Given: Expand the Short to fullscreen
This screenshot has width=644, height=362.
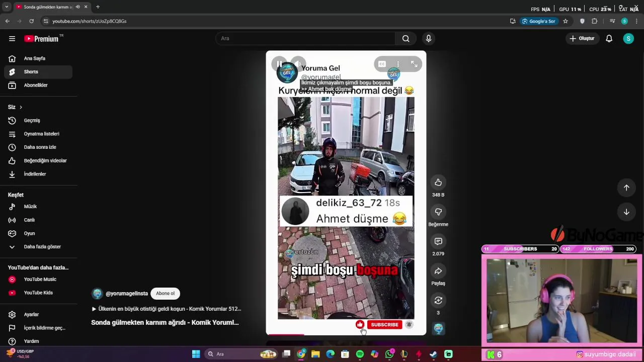Looking at the screenshot, I should point(414,64).
